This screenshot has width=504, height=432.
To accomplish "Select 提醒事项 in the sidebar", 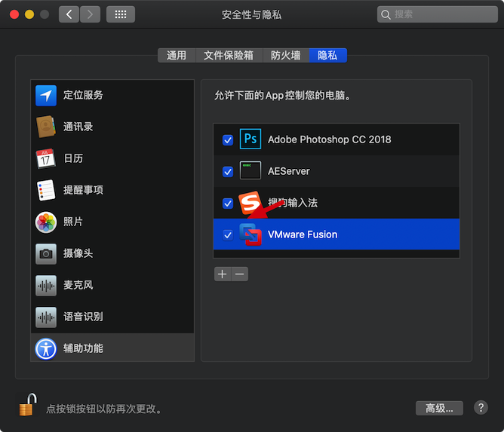I will tap(112, 190).
